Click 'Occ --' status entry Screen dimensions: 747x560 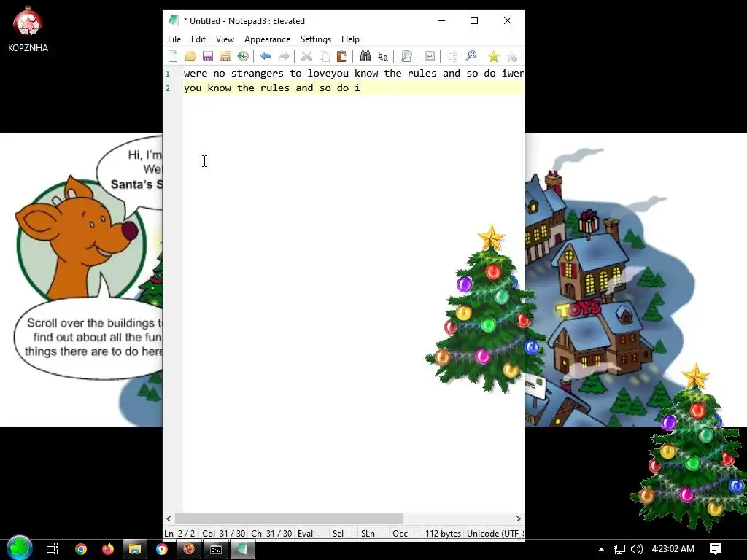(x=406, y=533)
